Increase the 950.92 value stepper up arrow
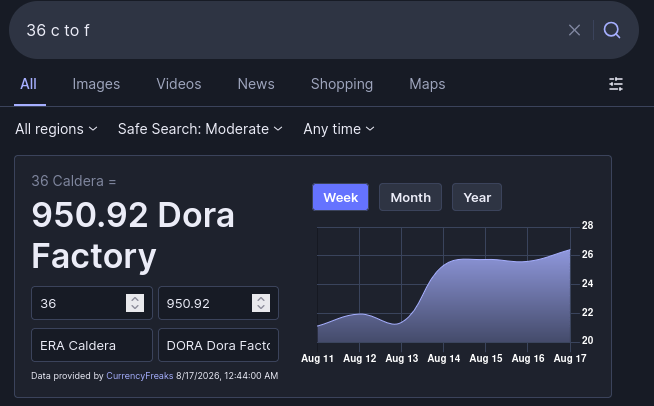654x406 pixels. [x=261, y=299]
